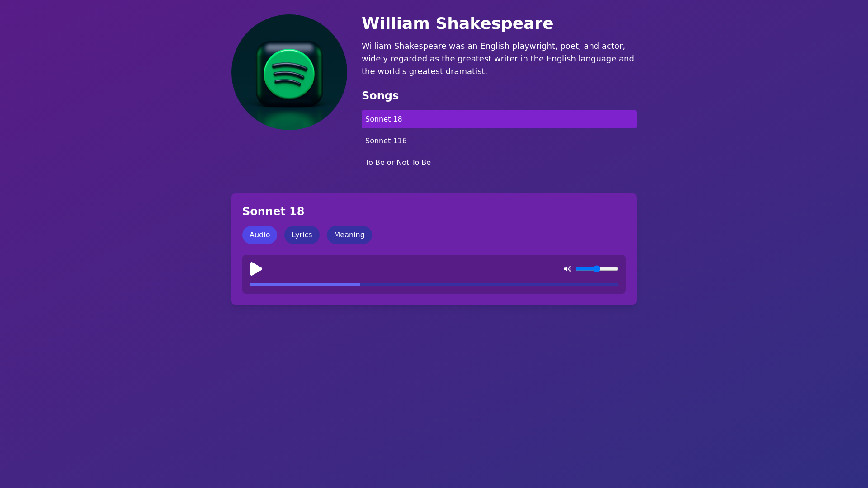Click the circular album artwork image
This screenshot has height=488, width=868.
[289, 72]
